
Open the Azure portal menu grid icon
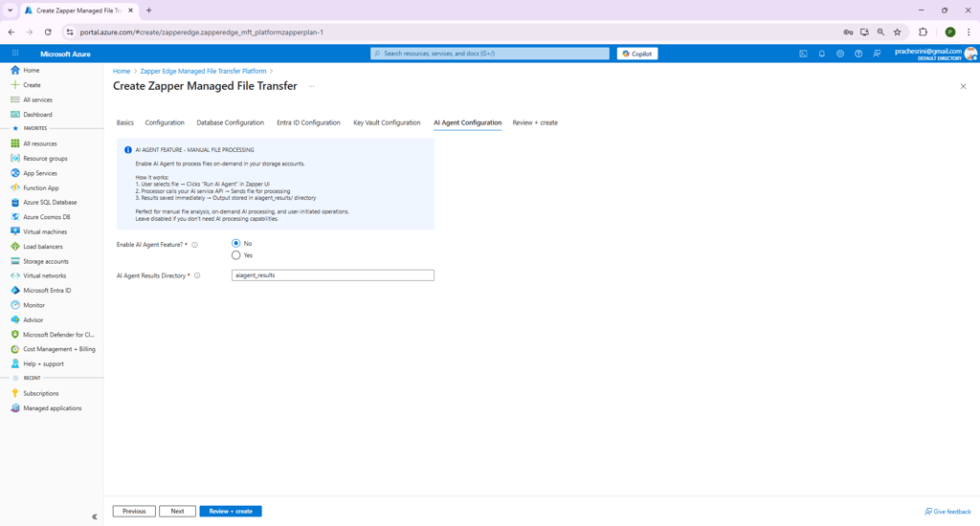point(15,54)
